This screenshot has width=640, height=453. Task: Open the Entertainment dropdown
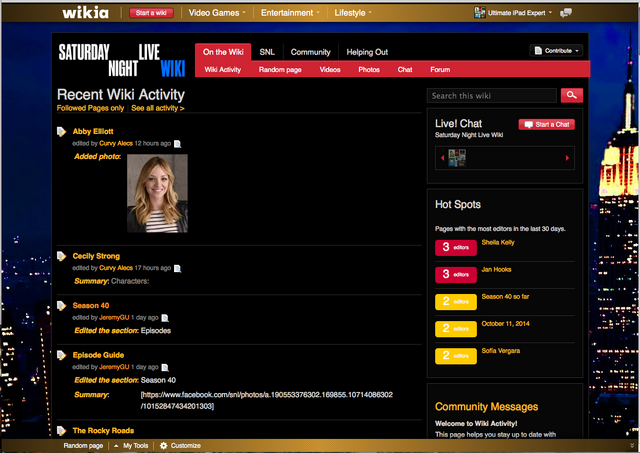click(290, 13)
